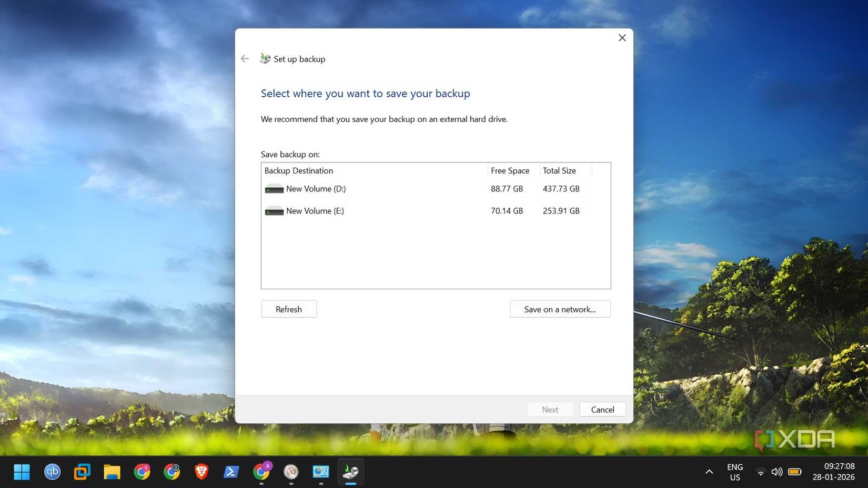Screen dimensions: 868x488
Task: Sort by the Free Space column header
Action: click(513, 171)
